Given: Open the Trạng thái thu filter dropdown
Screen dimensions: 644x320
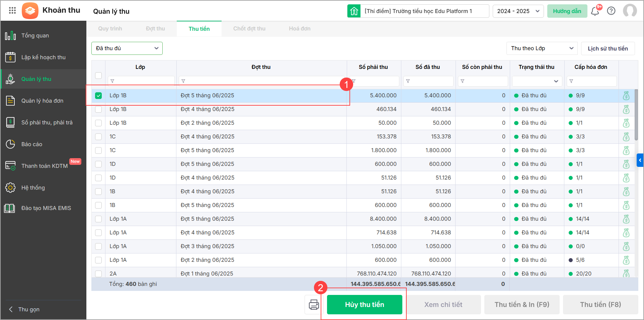Looking at the screenshot, I should click(x=537, y=81).
